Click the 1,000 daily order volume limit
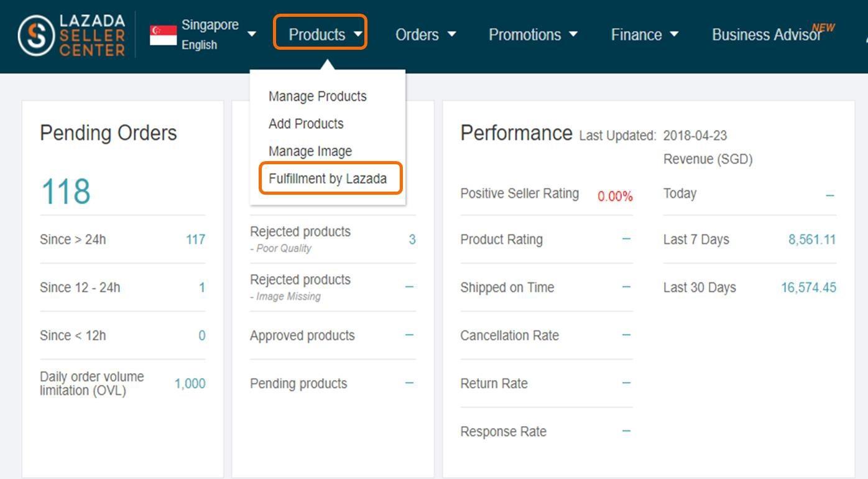This screenshot has height=479, width=868. click(x=190, y=384)
